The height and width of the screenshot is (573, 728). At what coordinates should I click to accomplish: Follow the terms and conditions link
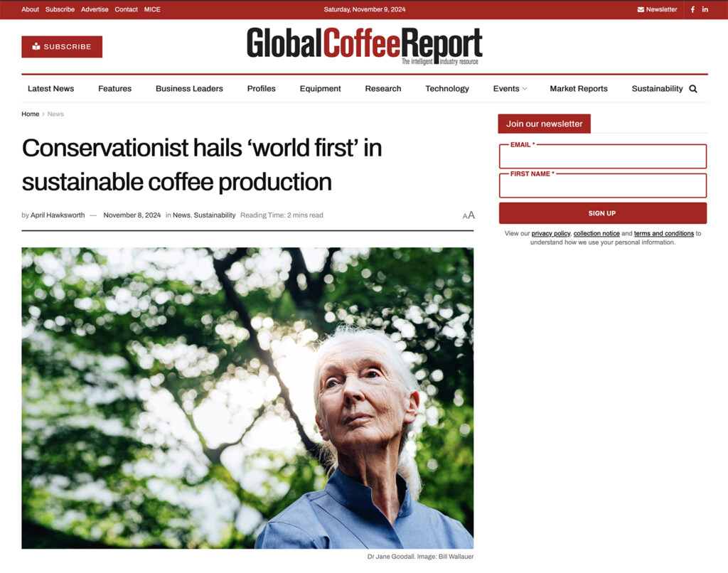[x=663, y=233]
